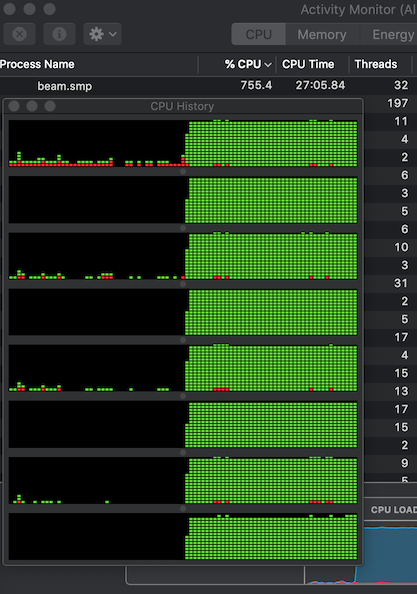Screen dimensions: 417x594
Task: Select the beam.smp process row
Action: tap(208, 86)
